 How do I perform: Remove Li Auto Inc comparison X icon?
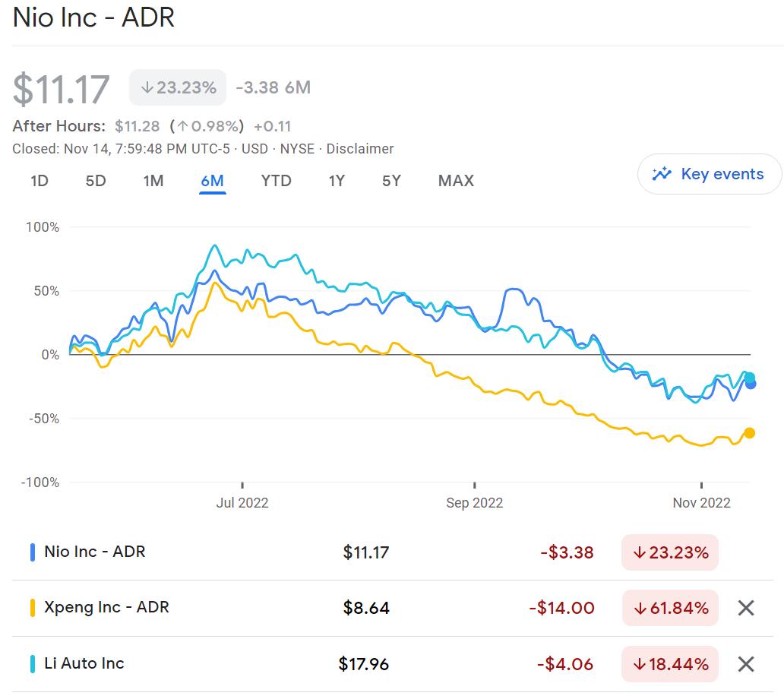click(746, 664)
